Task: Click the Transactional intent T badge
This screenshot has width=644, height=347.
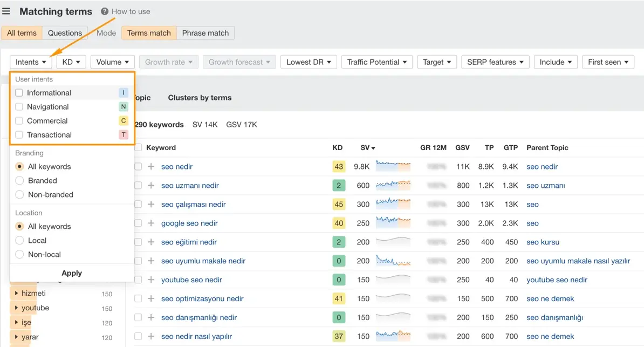Action: [x=124, y=135]
